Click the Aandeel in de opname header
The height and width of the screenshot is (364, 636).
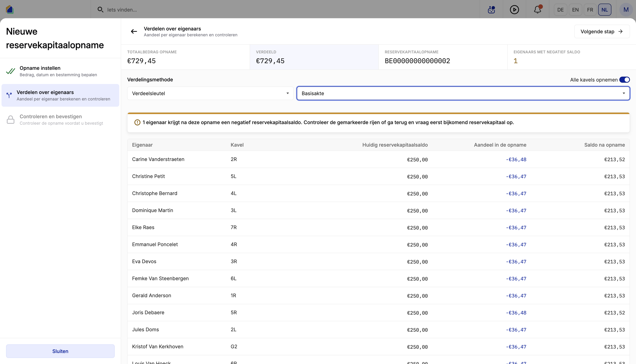pyautogui.click(x=500, y=145)
